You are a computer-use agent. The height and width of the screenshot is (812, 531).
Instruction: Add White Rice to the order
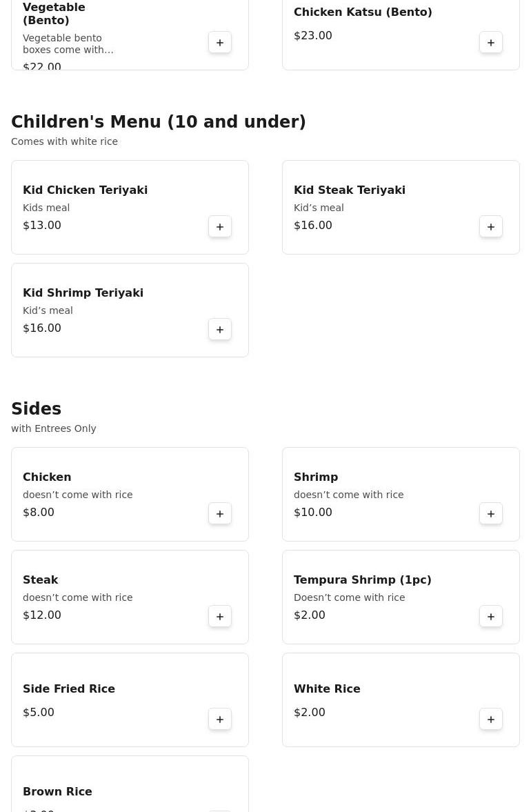coord(491,720)
